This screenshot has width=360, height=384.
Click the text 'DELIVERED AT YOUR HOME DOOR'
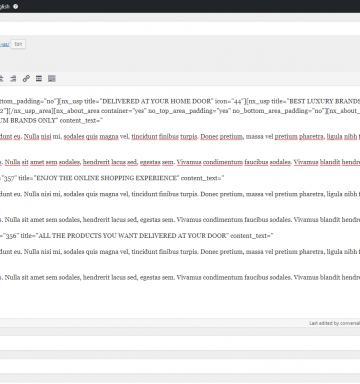point(157,101)
